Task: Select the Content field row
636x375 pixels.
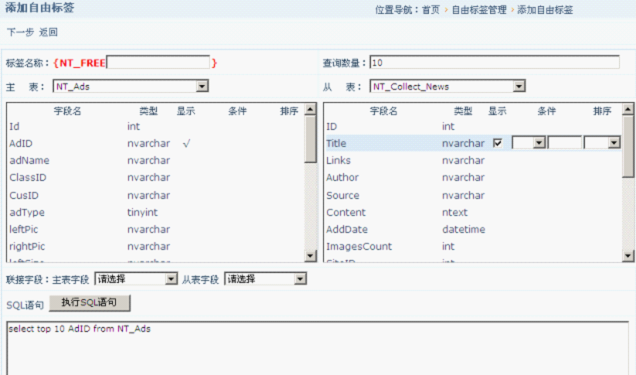Action: coord(473,212)
